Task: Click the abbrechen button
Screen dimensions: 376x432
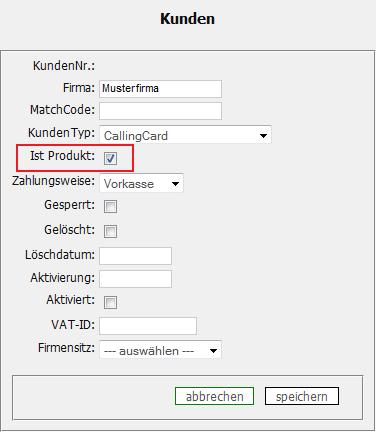Action: (x=214, y=396)
